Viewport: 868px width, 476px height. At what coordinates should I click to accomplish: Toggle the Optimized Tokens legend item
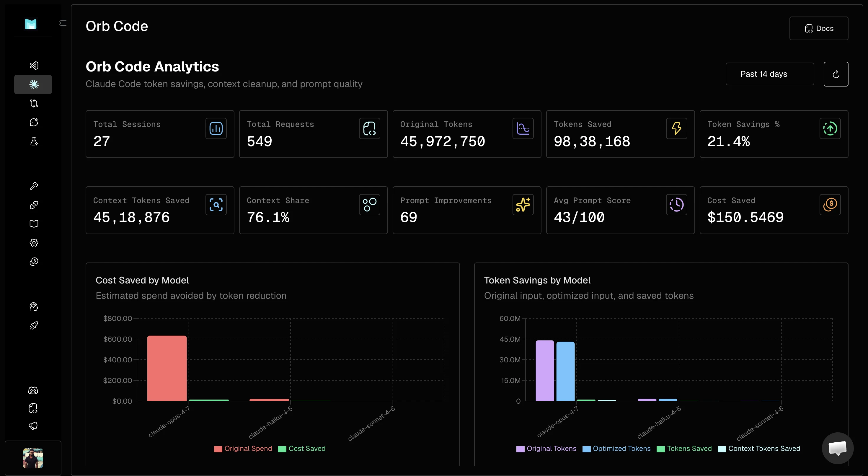click(617, 449)
